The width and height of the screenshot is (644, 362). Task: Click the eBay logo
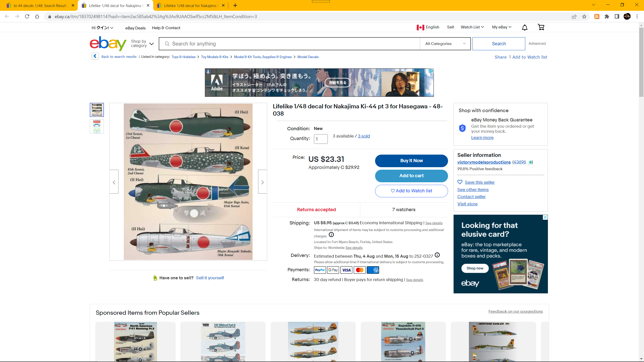click(x=108, y=43)
